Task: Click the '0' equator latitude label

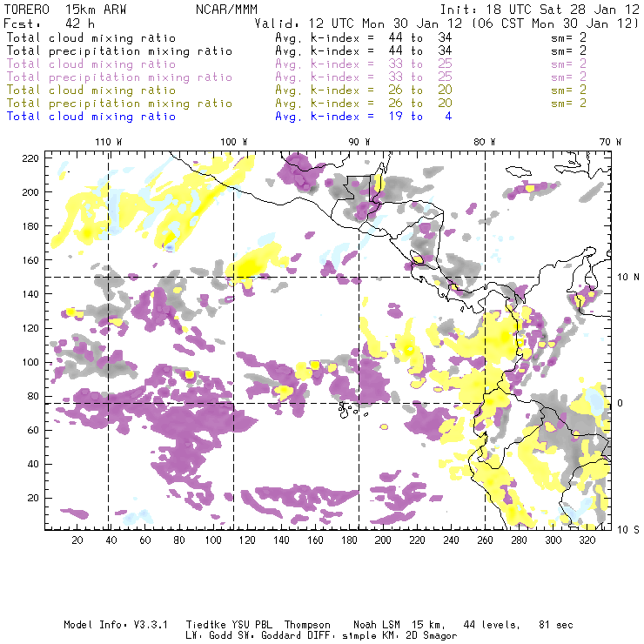Action: tap(621, 403)
